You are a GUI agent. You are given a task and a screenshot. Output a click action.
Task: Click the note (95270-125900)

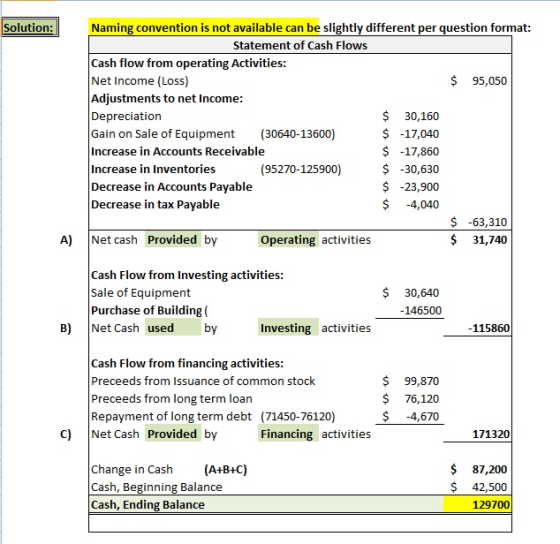coord(301,169)
